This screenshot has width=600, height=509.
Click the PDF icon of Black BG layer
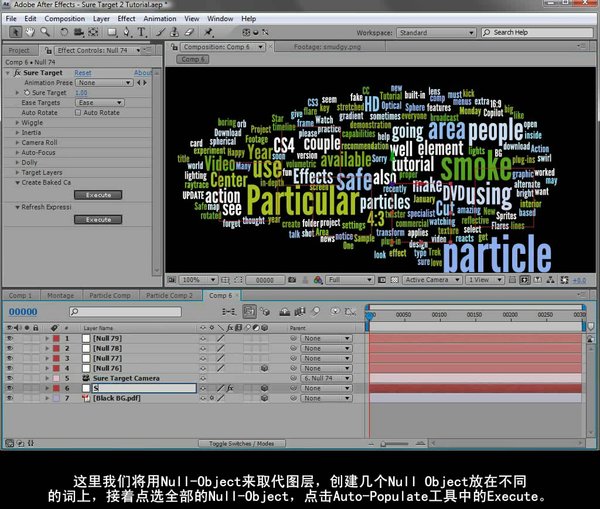pyautogui.click(x=86, y=398)
